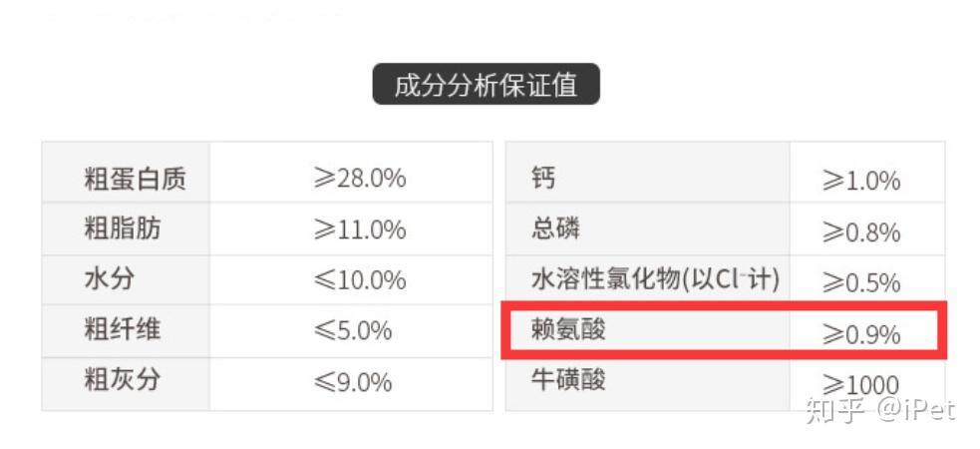The image size is (980, 449).
Task: Click the ≥0.8% phosphorus value
Action: tap(861, 232)
